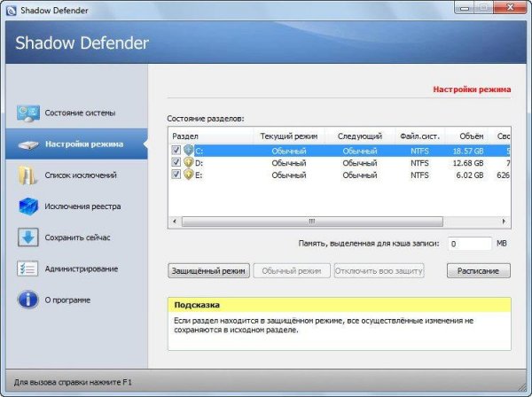Click the Администрирование checklist icon
The height and width of the screenshot is (397, 532).
click(x=27, y=269)
